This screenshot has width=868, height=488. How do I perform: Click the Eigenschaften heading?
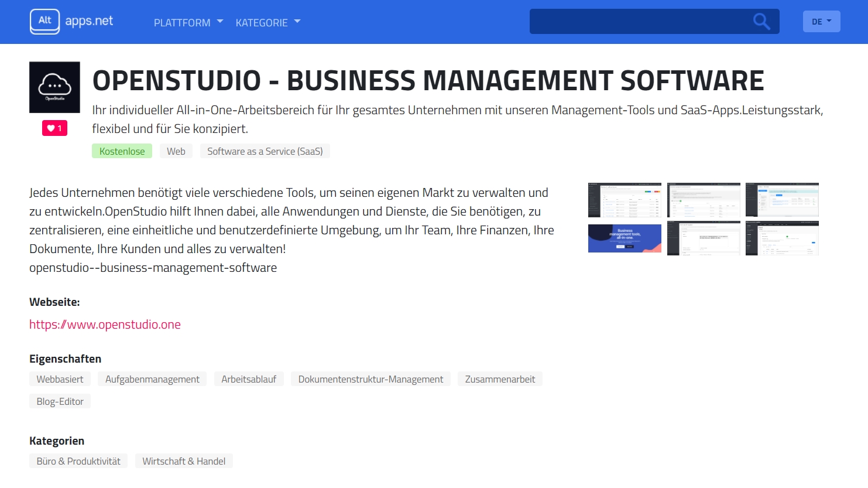coord(65,359)
